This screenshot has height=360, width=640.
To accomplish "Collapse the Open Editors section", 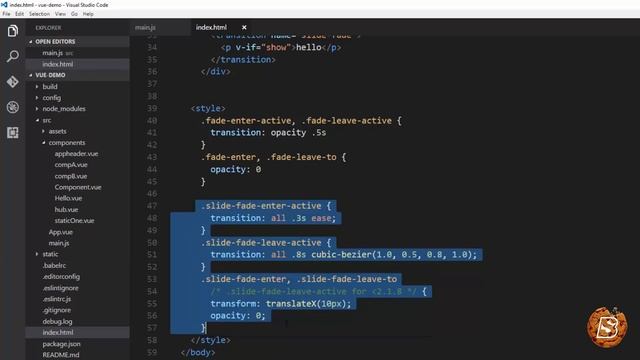I will [78, 42].
